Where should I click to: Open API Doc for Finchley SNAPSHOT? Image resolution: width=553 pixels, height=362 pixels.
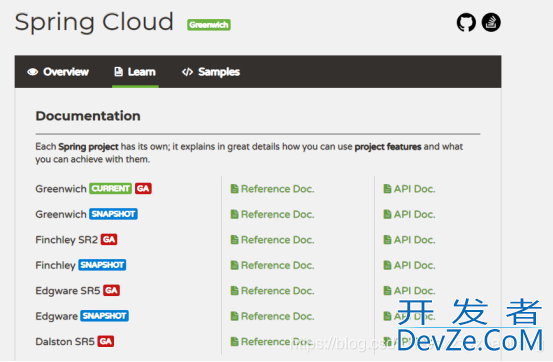coord(409,265)
